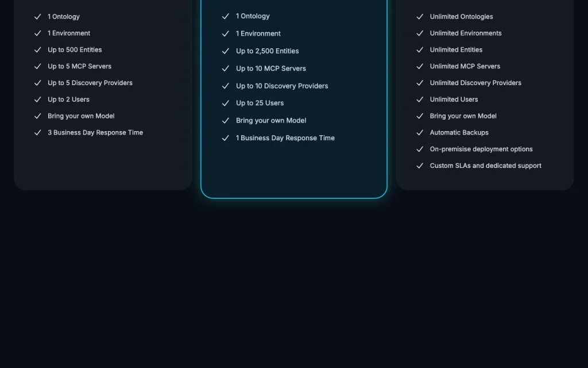Click the checkmark beside Up to 500 Entities
The width and height of the screenshot is (588, 368).
pos(37,50)
